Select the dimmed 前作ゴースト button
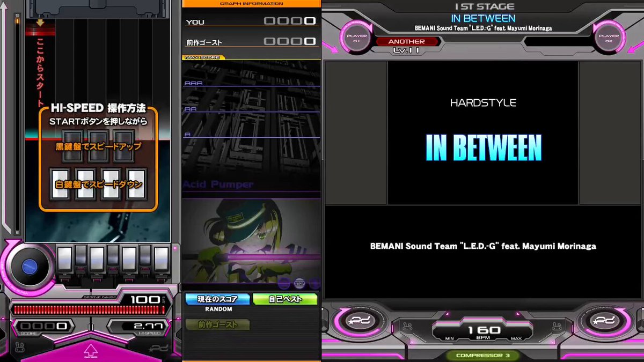 coord(217,324)
